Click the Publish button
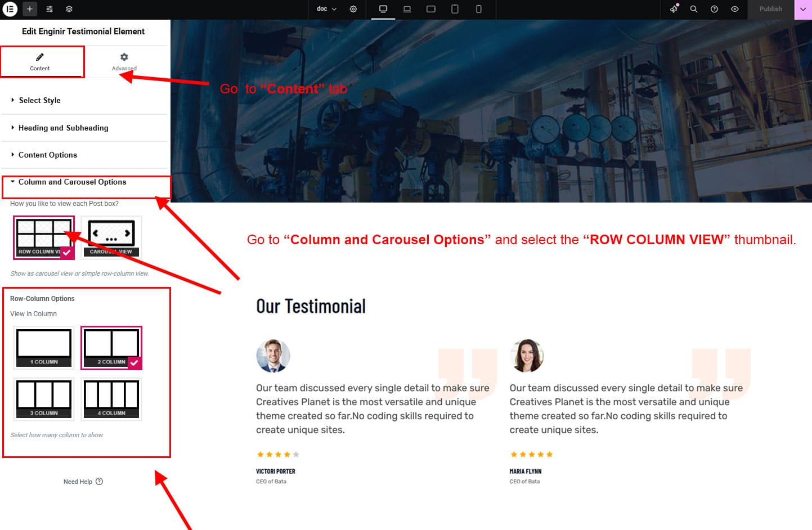 coord(770,9)
